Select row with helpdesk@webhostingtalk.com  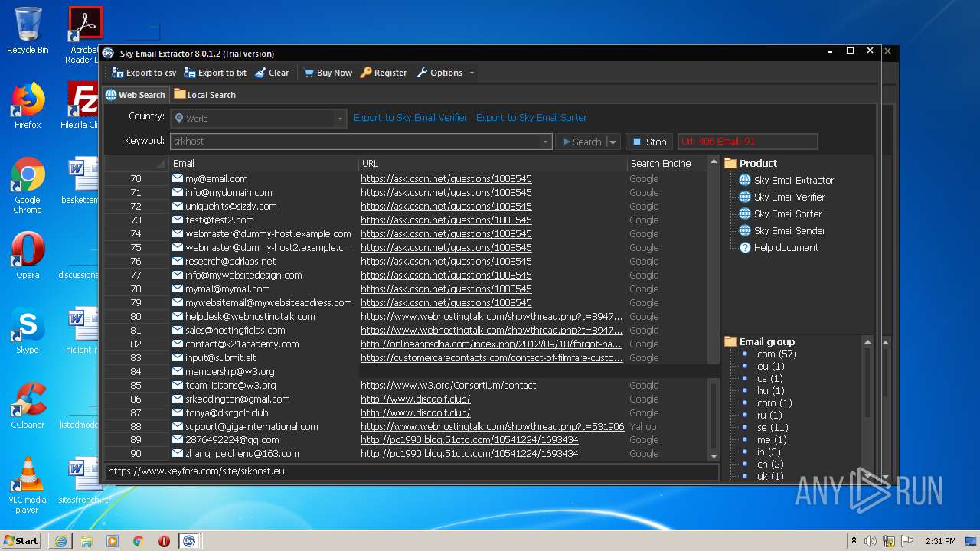pyautogui.click(x=406, y=317)
